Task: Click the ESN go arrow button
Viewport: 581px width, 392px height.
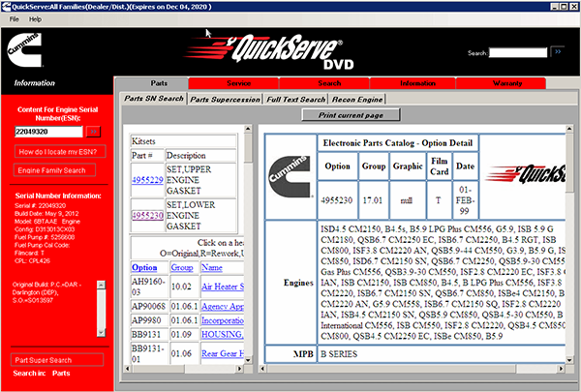Action: [x=93, y=132]
